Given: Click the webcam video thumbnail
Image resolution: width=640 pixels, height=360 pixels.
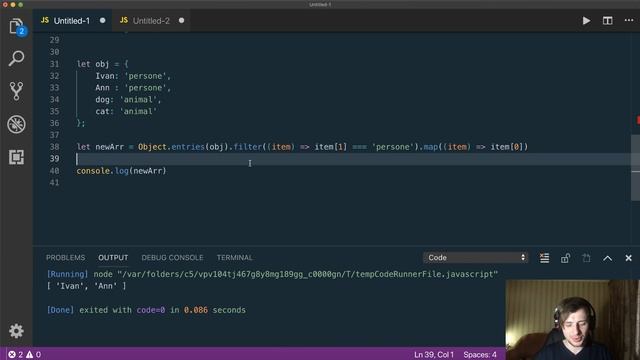Looking at the screenshot, I should (x=573, y=320).
